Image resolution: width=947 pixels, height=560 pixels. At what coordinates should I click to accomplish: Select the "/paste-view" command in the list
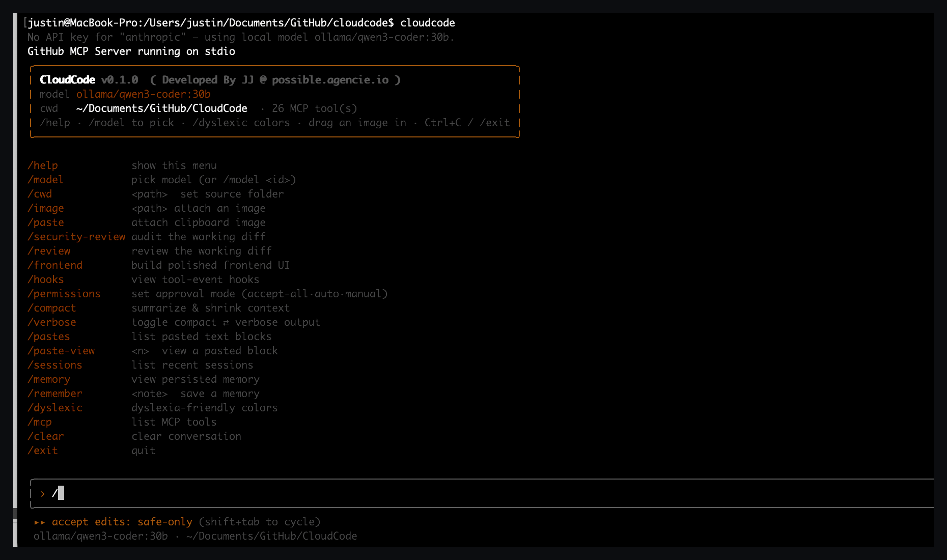(x=61, y=351)
